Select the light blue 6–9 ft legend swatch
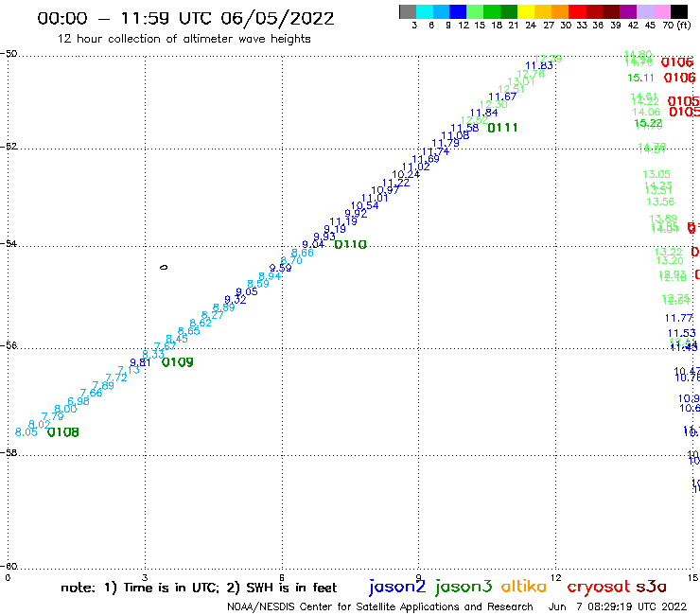The height and width of the screenshot is (615, 700). (x=441, y=11)
